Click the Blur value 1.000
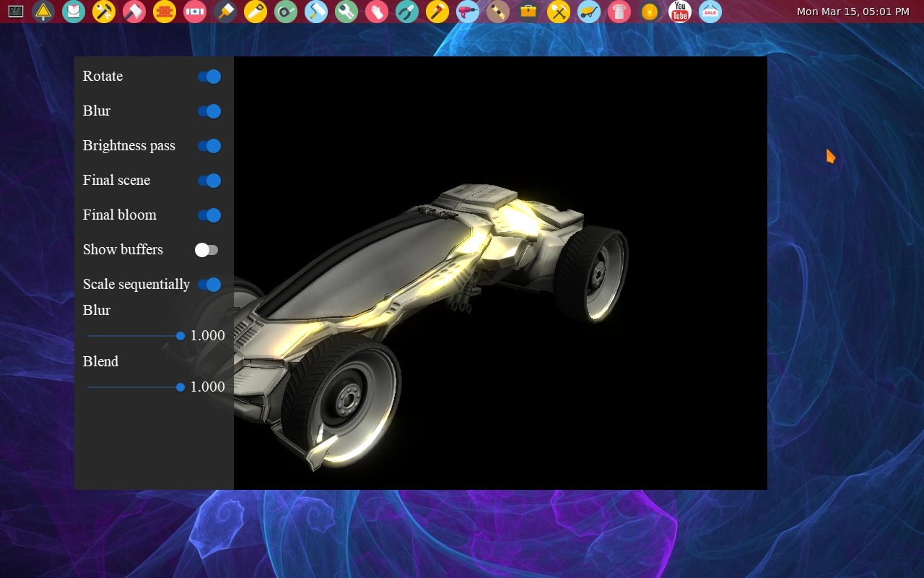This screenshot has width=924, height=578. click(208, 336)
